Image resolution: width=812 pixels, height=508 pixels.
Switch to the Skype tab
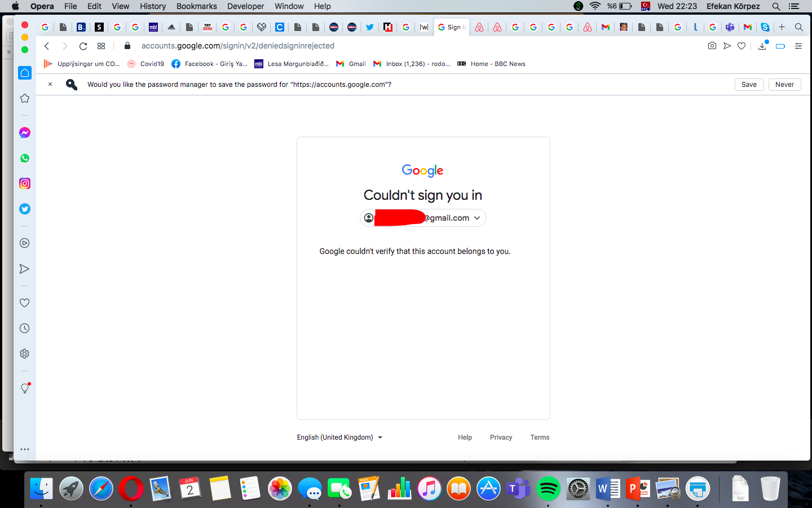click(765, 27)
